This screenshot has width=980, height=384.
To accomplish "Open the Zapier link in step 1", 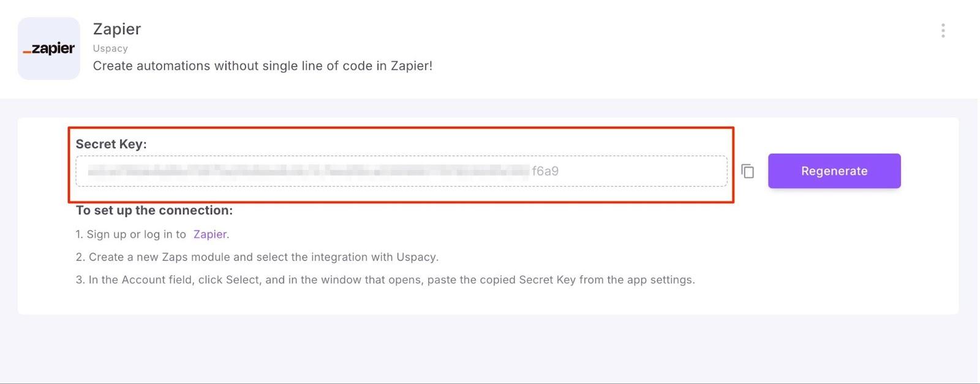I will click(210, 234).
